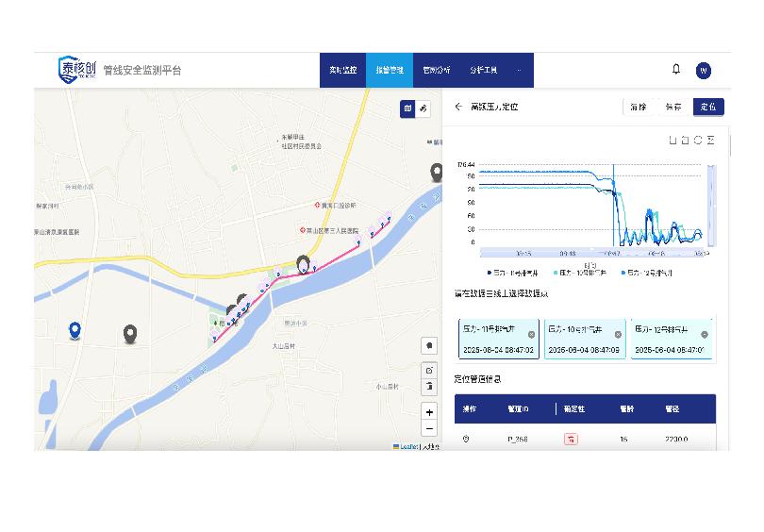Switch map to the satellite layer toggle
Viewport: 764px width, 532px height.
(423, 108)
